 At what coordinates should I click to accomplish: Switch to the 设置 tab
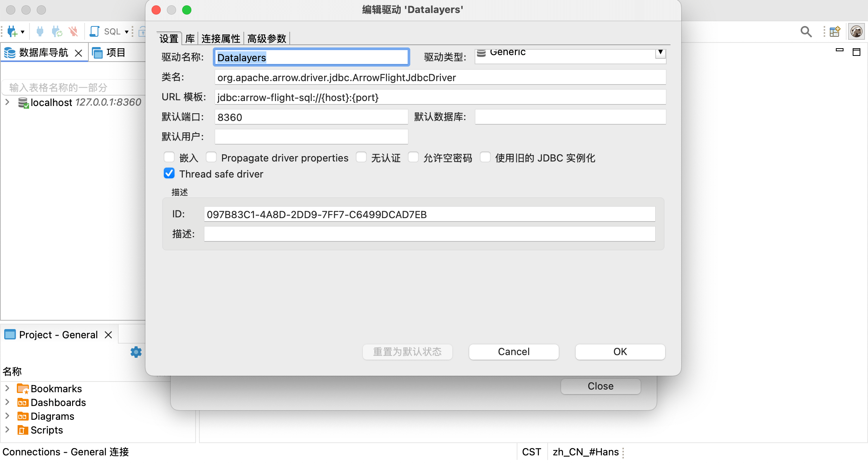[169, 38]
